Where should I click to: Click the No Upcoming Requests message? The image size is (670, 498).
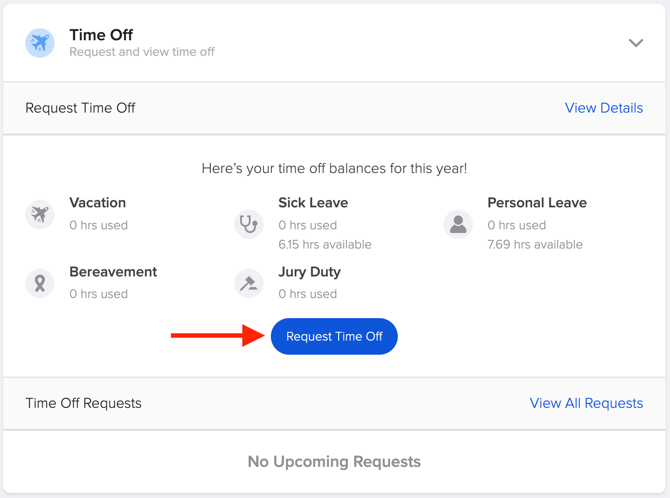[x=334, y=462]
